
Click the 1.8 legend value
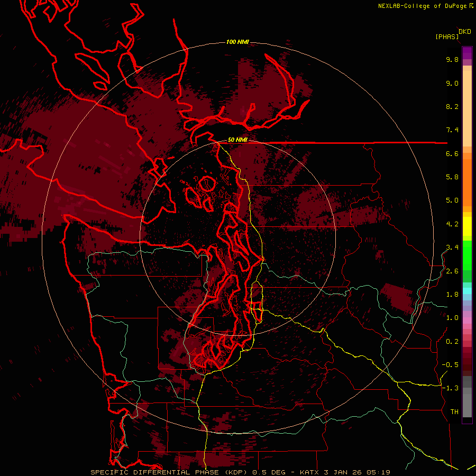[x=452, y=295]
